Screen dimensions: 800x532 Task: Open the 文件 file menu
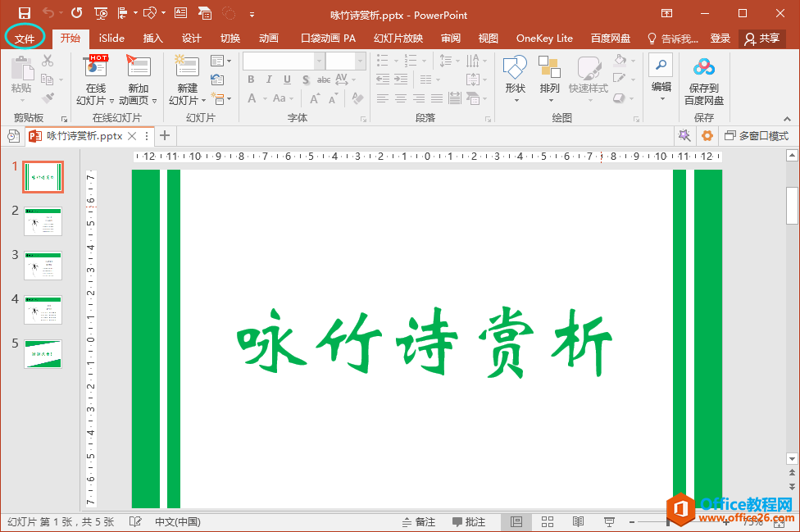[25, 38]
